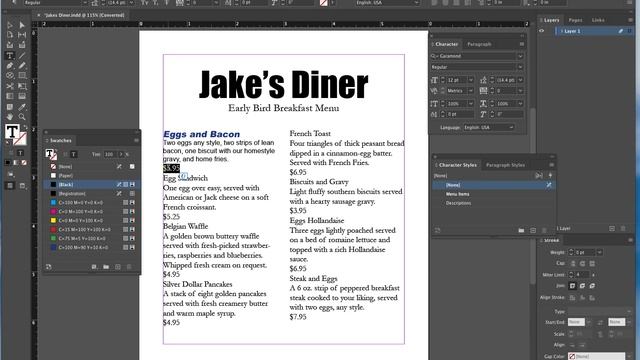Screen dimensions: 640x360
Task: Expand Layer 1 disclosure triangle
Action: tap(562, 31)
